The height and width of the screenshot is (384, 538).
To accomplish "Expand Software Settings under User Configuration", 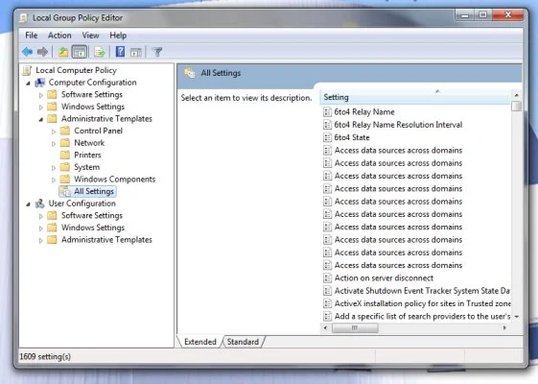I will (x=41, y=216).
